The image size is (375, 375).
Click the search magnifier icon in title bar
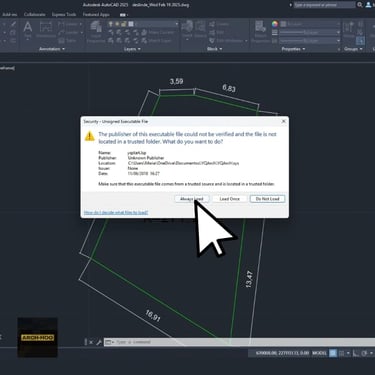[x=360, y=5]
